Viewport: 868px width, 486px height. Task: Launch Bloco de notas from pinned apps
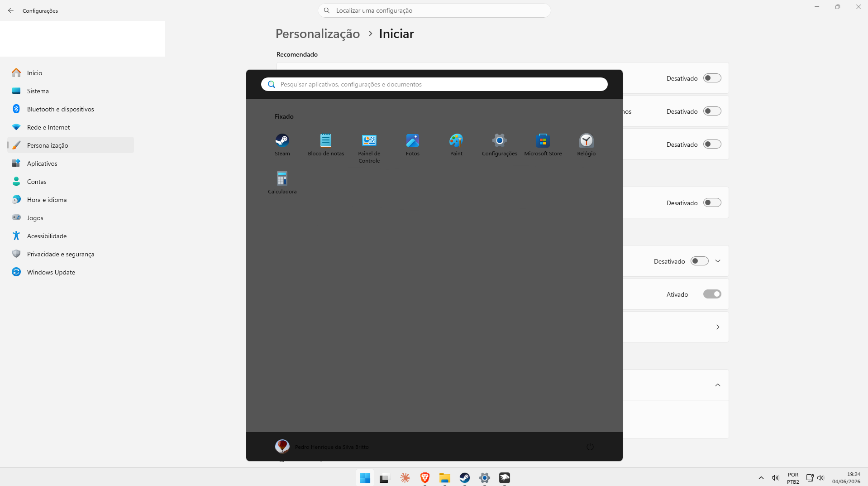326,145
